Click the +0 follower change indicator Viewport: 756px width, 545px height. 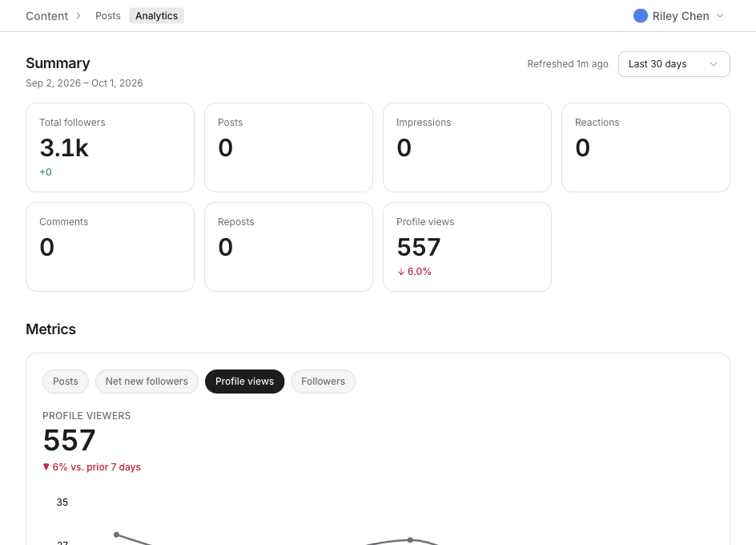46,172
